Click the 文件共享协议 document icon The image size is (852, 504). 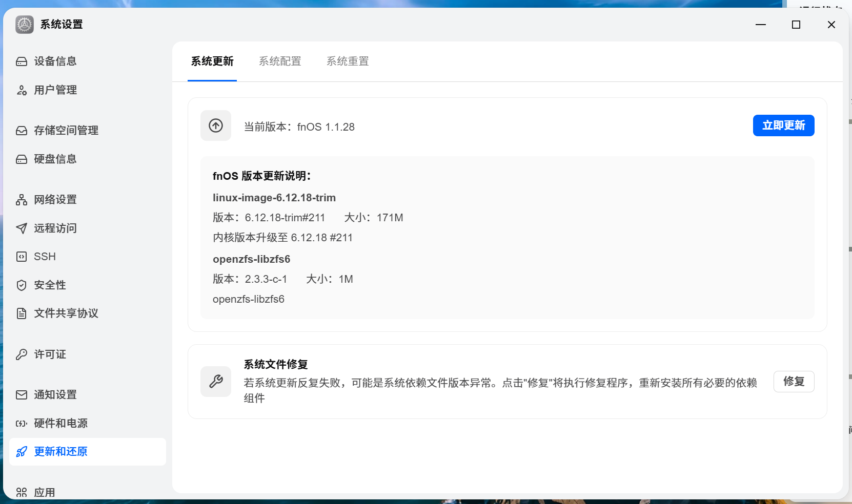(22, 313)
